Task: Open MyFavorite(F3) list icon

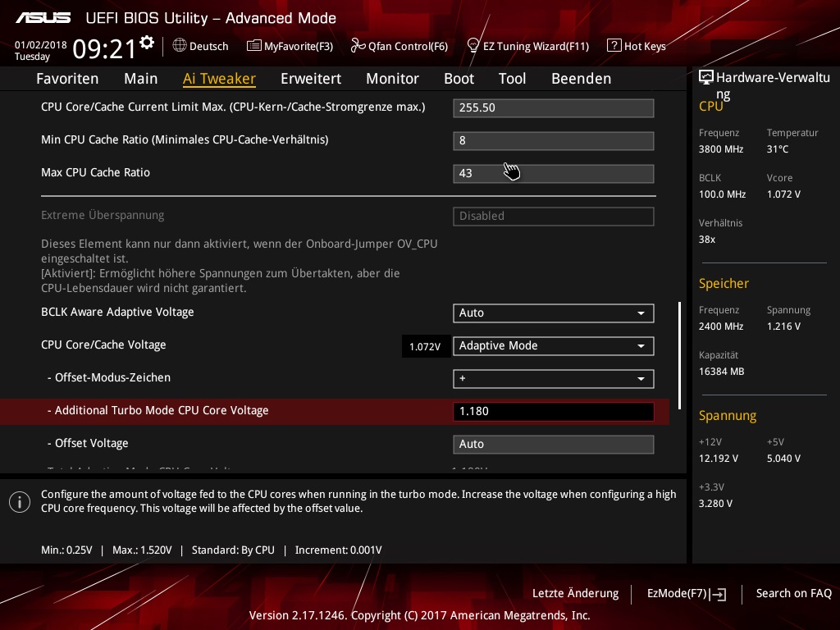Action: point(254,46)
